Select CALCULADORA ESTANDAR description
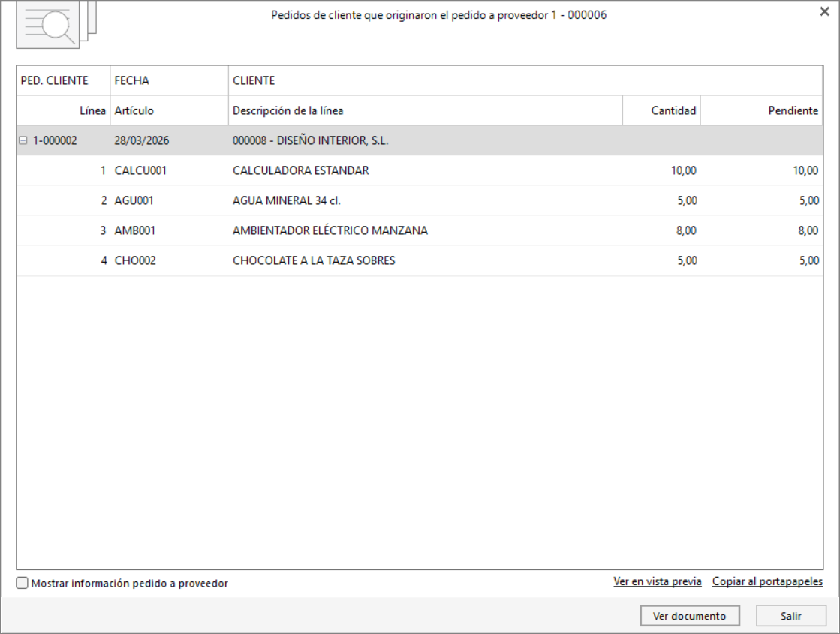840x634 pixels. pos(300,170)
